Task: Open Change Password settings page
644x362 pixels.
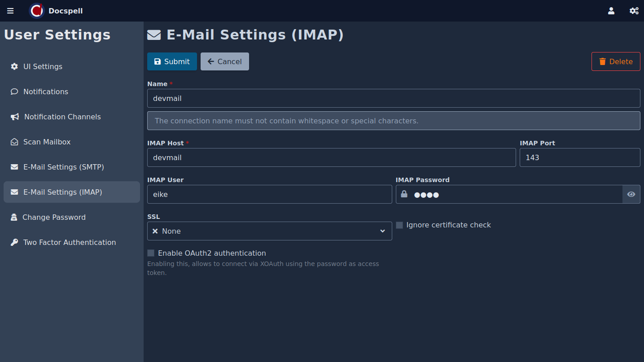Action: 54,217
